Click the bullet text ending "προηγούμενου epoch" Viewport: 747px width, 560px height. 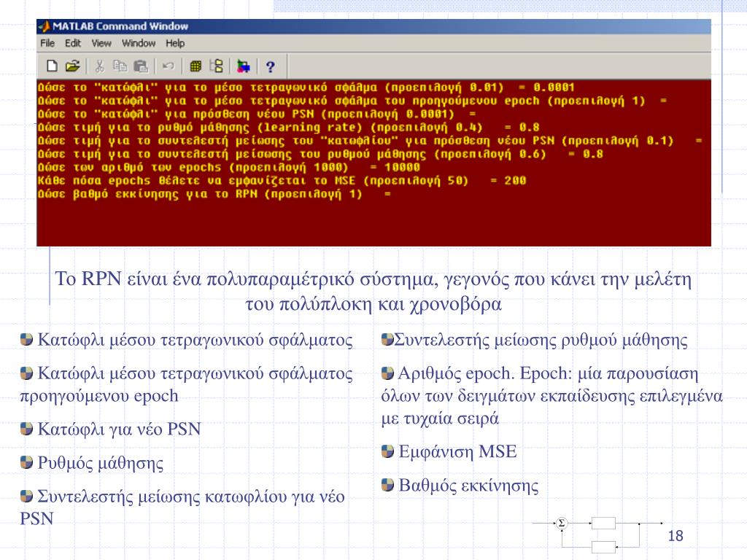[x=186, y=384]
